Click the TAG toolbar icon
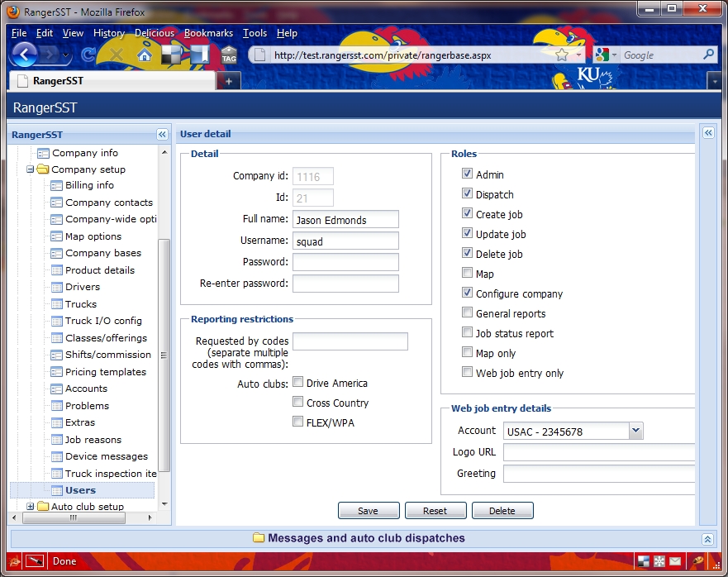Image resolution: width=728 pixels, height=577 pixels. [x=229, y=55]
